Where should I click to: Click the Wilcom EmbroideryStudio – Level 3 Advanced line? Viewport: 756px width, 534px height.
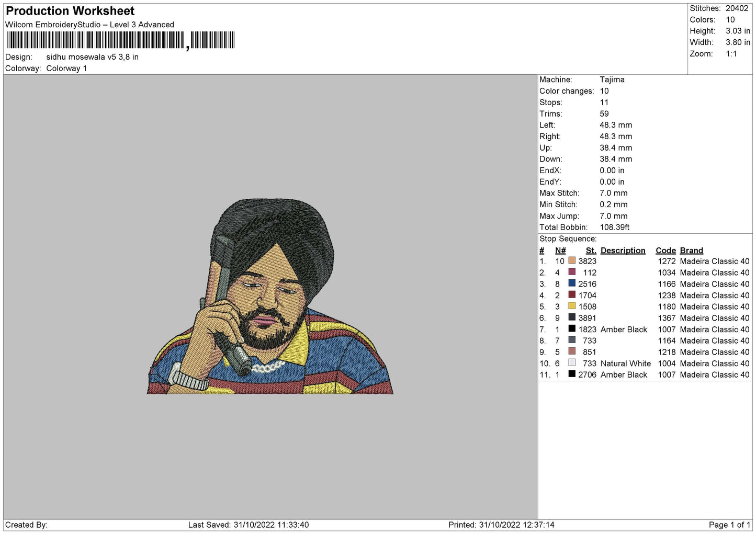coord(89,25)
